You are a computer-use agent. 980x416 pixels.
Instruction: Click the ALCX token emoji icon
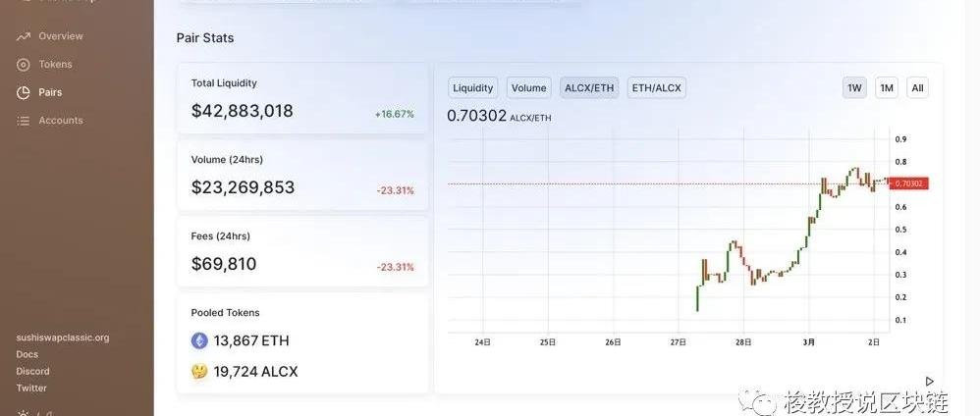(x=199, y=372)
